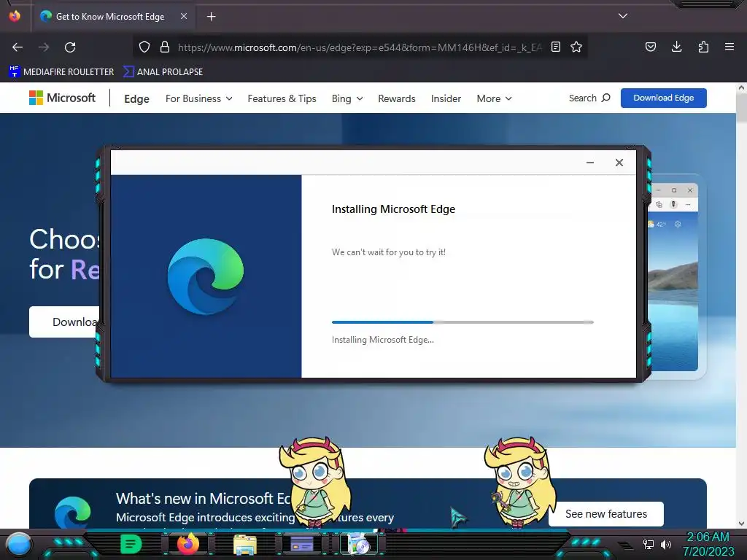Click the Edge logo in What's new banner
Image resolution: width=747 pixels, height=560 pixels.
click(x=72, y=513)
